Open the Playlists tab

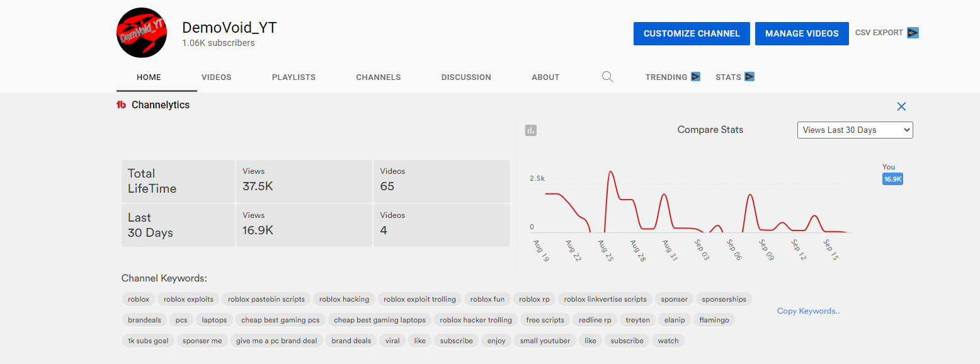click(293, 77)
